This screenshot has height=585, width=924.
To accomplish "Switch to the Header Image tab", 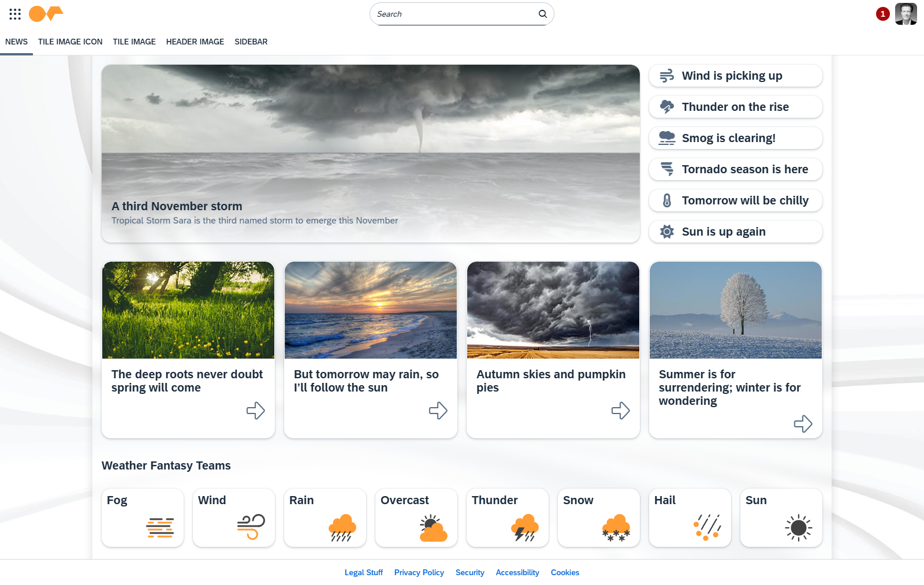I will click(x=195, y=42).
